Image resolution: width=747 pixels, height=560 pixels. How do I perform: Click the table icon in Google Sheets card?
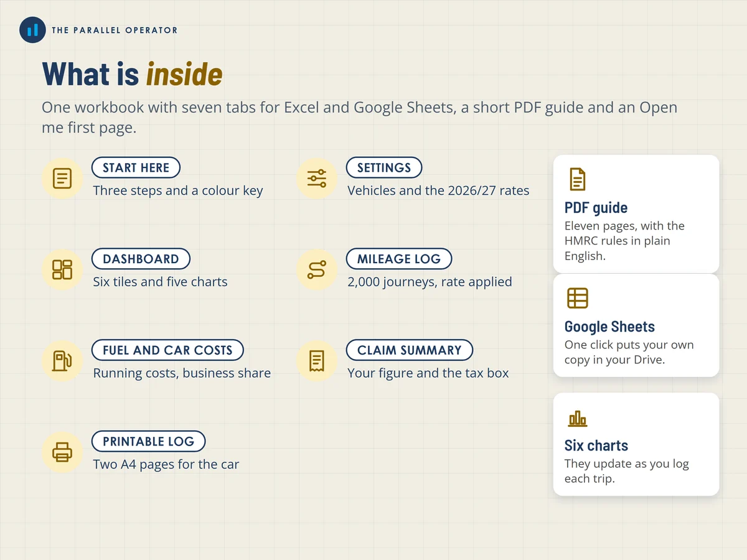(578, 298)
